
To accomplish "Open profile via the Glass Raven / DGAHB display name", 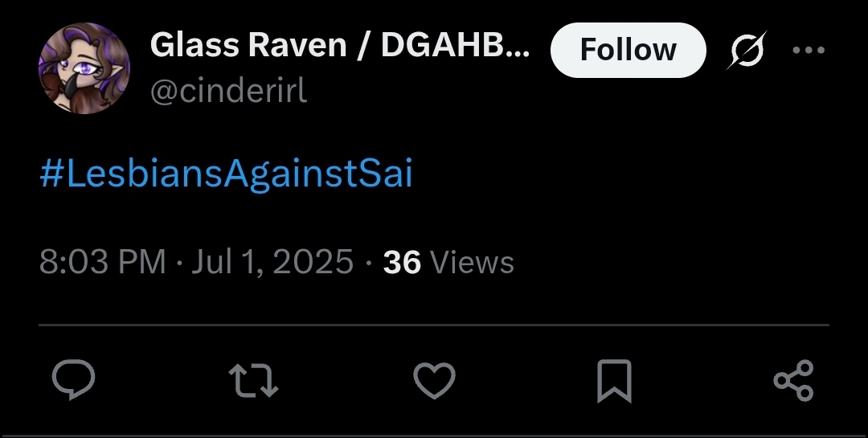I will click(340, 45).
